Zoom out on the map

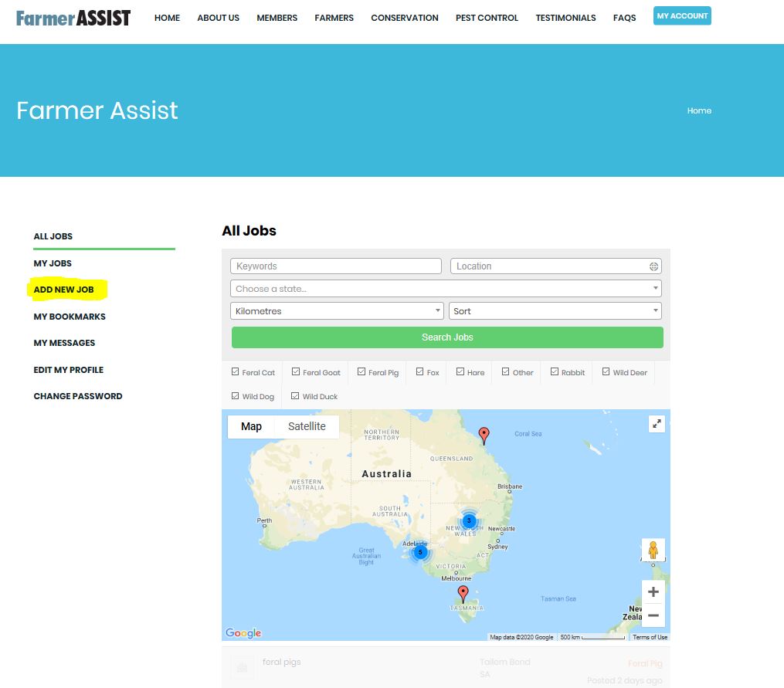[x=653, y=615]
